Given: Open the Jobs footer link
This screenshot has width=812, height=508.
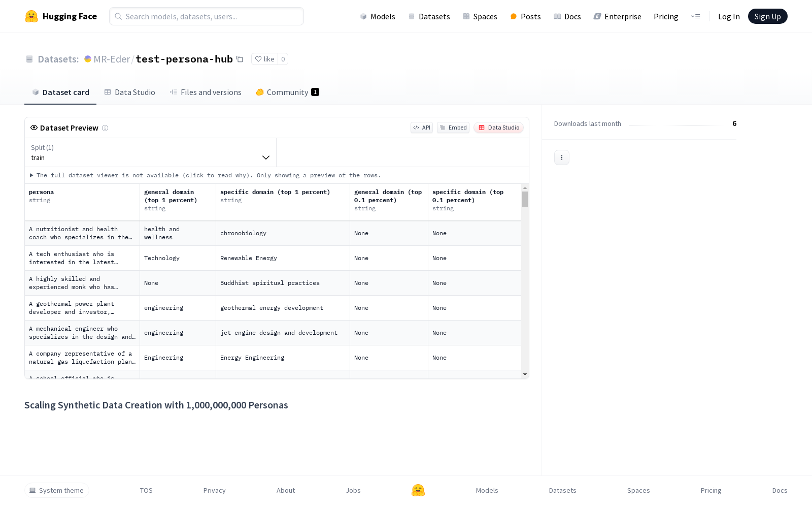Looking at the screenshot, I should click(x=353, y=490).
